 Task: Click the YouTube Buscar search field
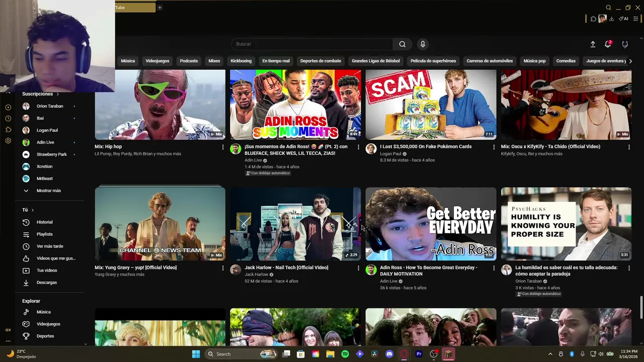(x=312, y=44)
